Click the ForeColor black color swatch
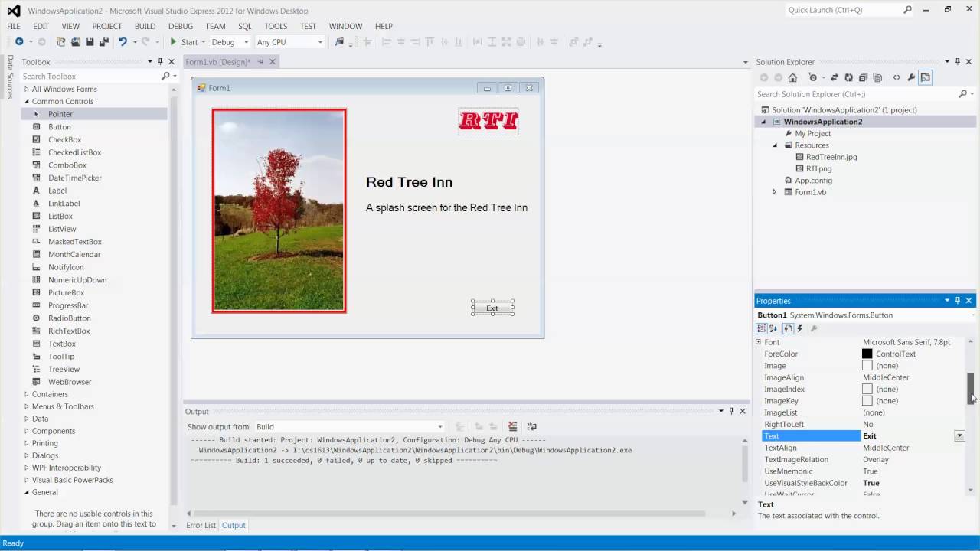980x551 pixels. click(x=867, y=354)
